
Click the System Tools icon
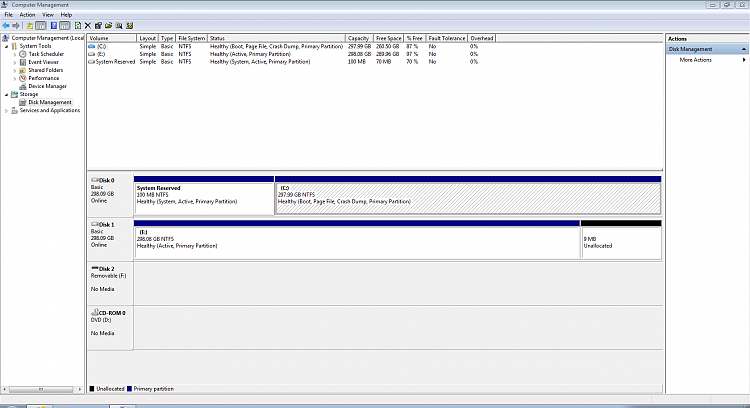coord(14,46)
